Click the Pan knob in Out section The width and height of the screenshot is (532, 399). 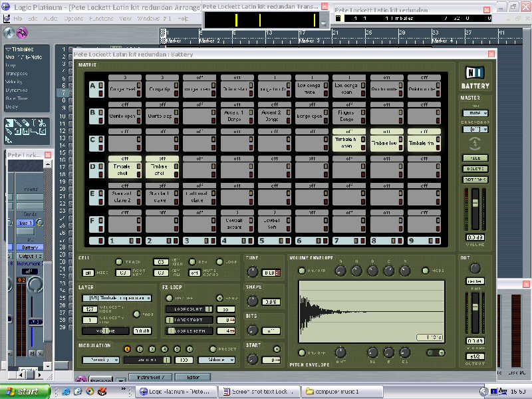tap(474, 269)
